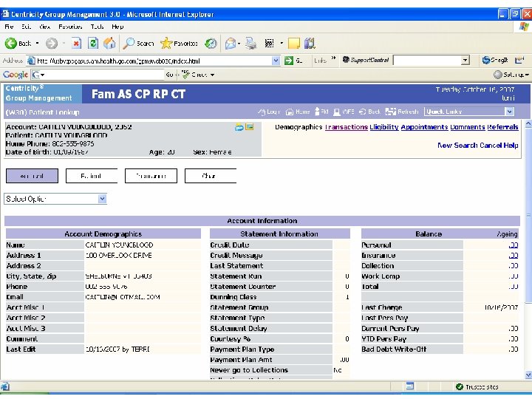
Task: Open Google toolbar Settings
Action: (x=511, y=75)
